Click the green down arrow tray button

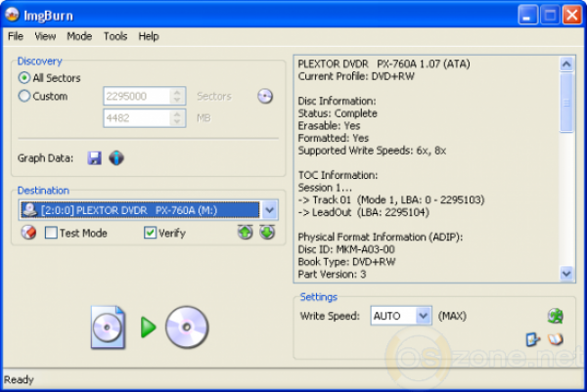tap(267, 233)
